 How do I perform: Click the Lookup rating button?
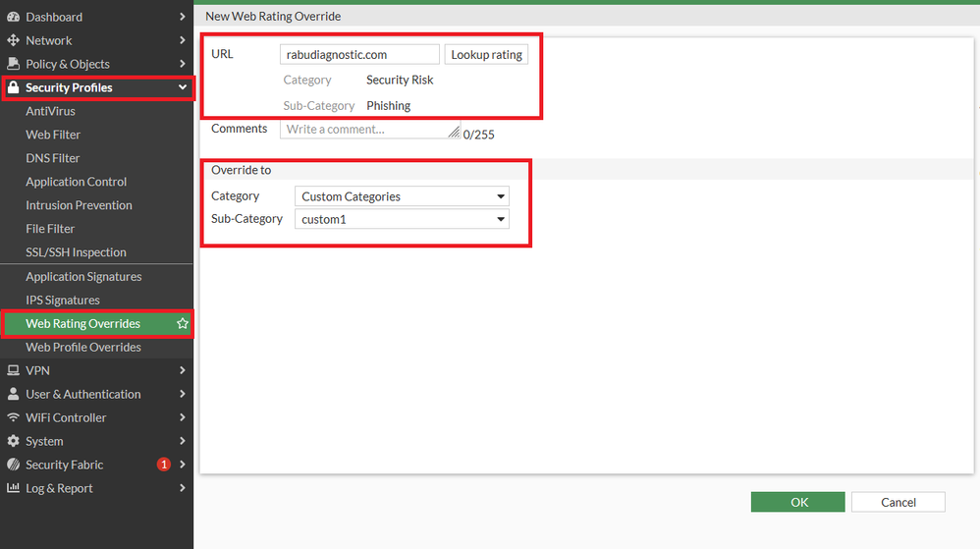(x=486, y=54)
